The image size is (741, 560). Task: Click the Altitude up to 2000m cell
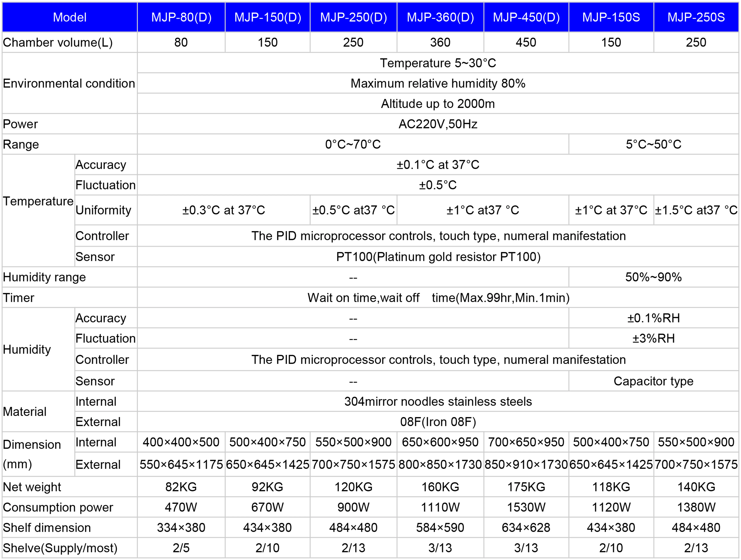[437, 104]
